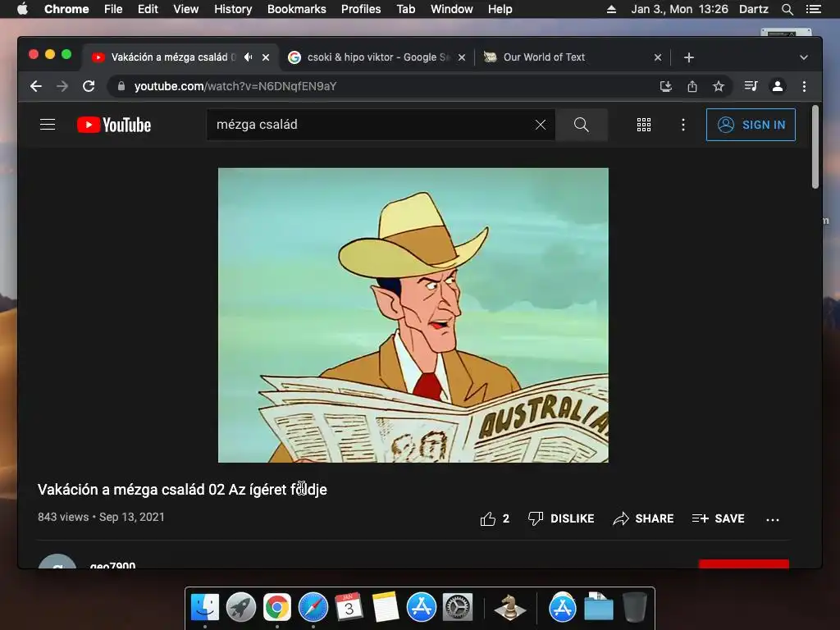840x630 pixels.
Task: Click the SIGN IN button
Action: point(751,125)
